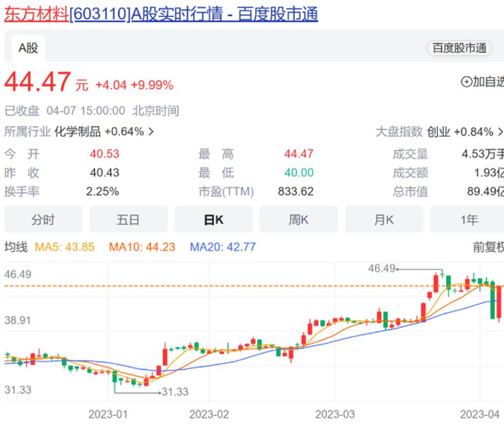Open 创业 index chevron arrow

[x=500, y=131]
